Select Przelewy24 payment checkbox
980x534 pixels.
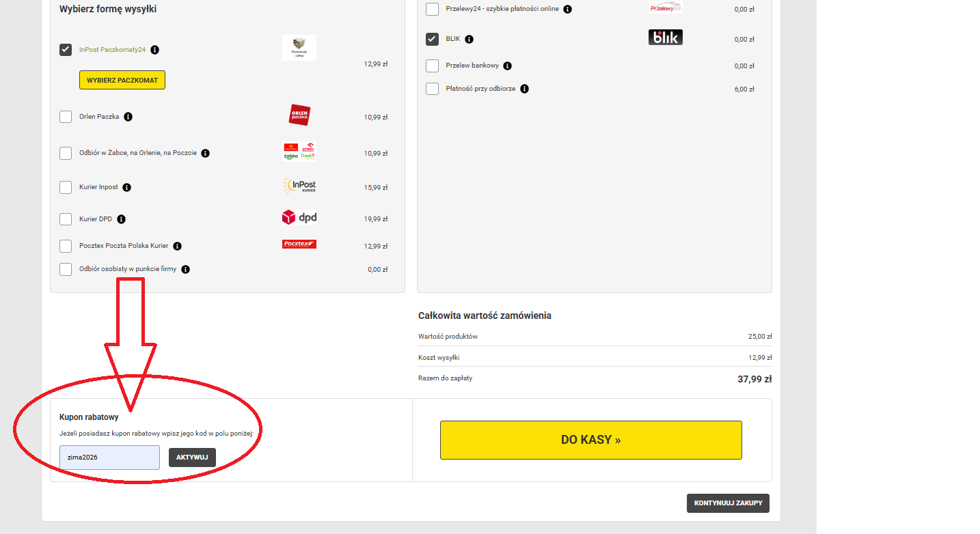click(432, 10)
